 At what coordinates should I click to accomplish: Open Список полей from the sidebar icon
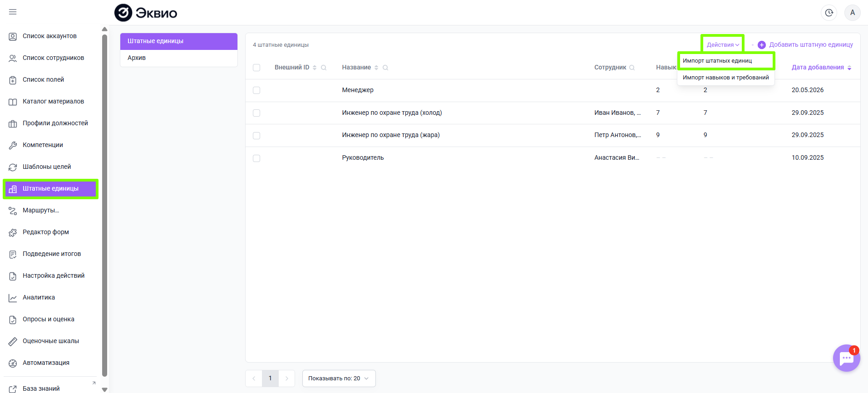13,80
